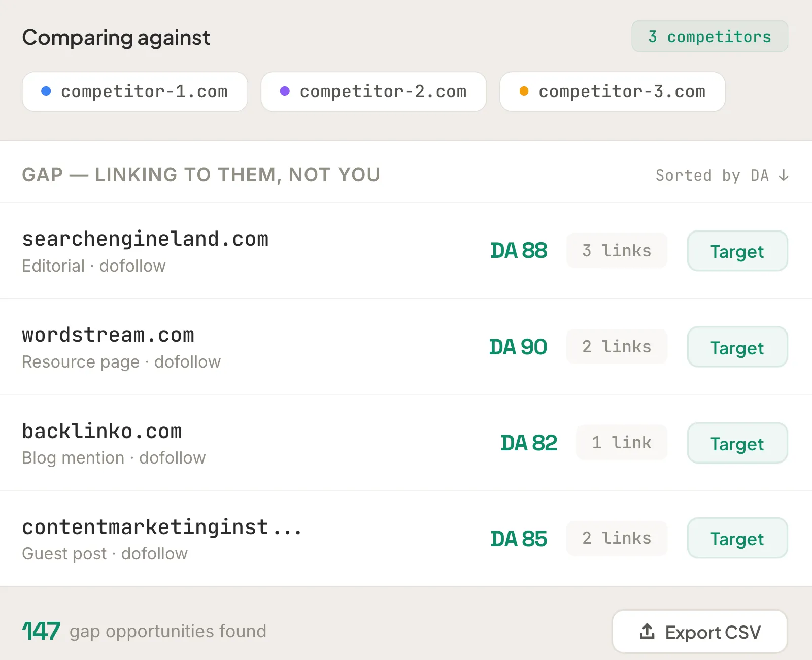Click the blue dot on competitor-1.com chip
The image size is (812, 660).
point(47,91)
